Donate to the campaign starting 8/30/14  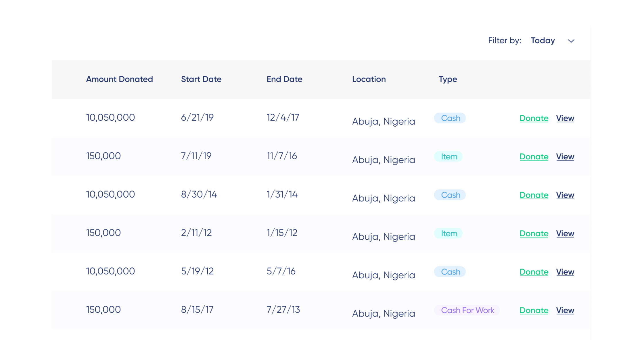tap(534, 195)
